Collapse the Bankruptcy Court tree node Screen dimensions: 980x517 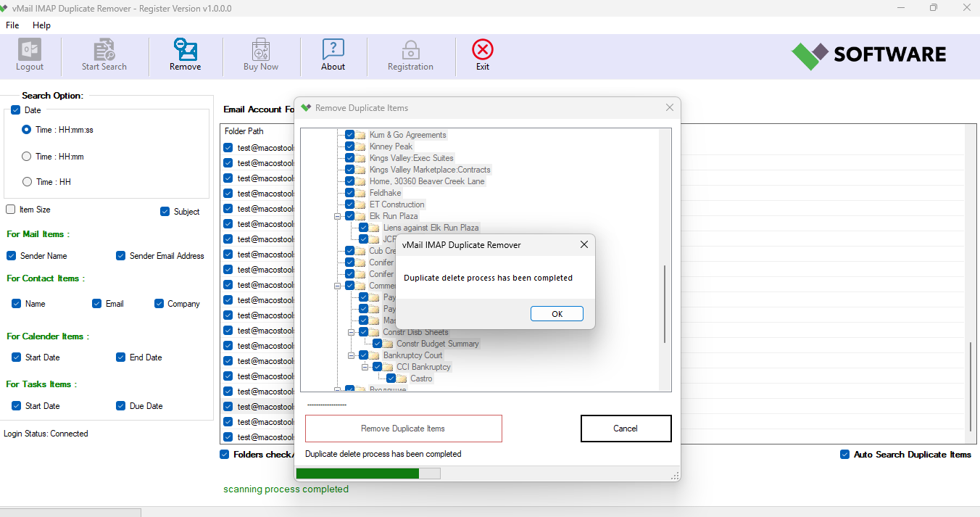[352, 355]
